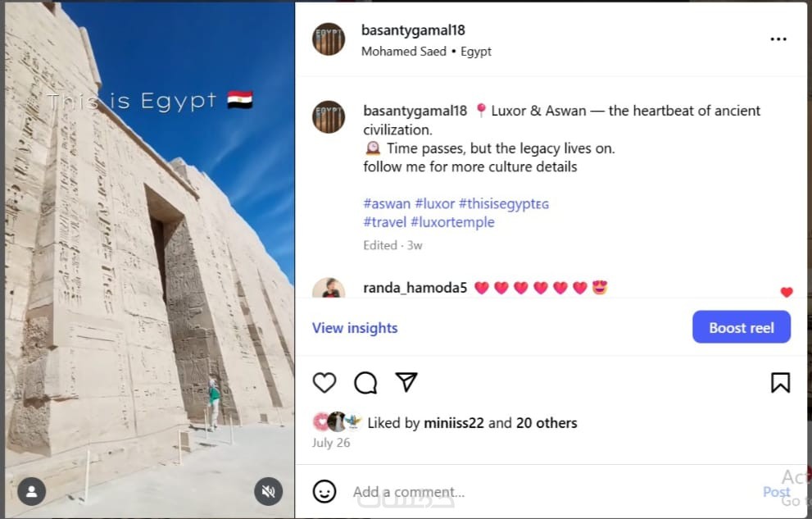Open the Egypt location link

476,52
